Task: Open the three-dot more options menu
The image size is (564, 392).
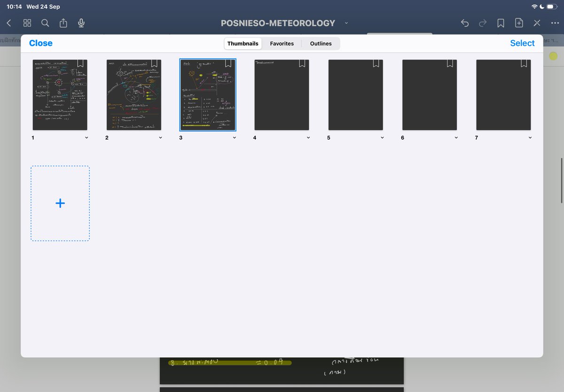Action: 555,23
